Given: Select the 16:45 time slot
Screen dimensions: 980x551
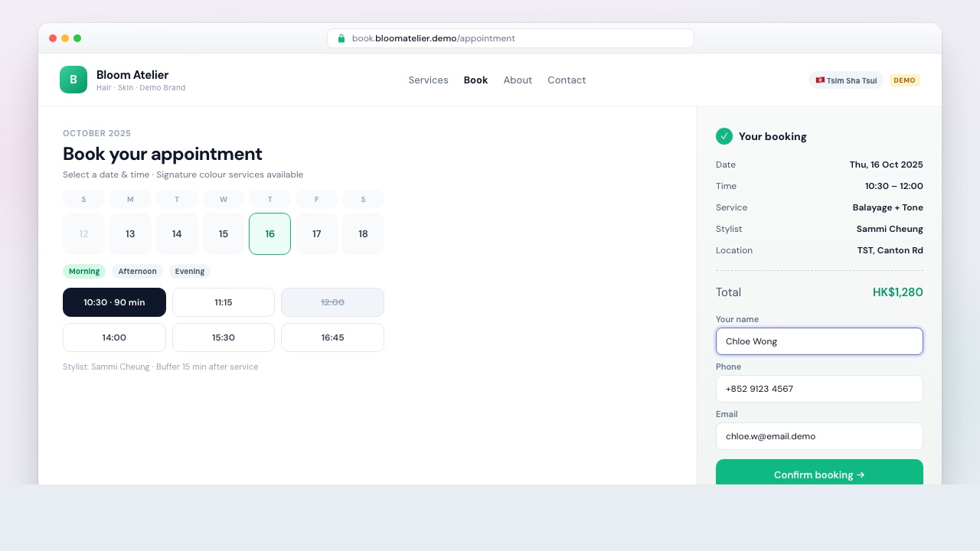Looking at the screenshot, I should pos(332,337).
